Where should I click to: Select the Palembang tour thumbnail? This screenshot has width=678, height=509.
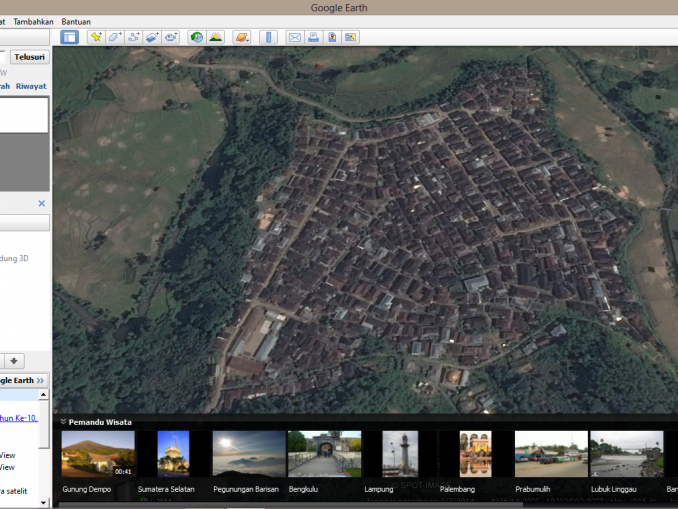(475, 453)
